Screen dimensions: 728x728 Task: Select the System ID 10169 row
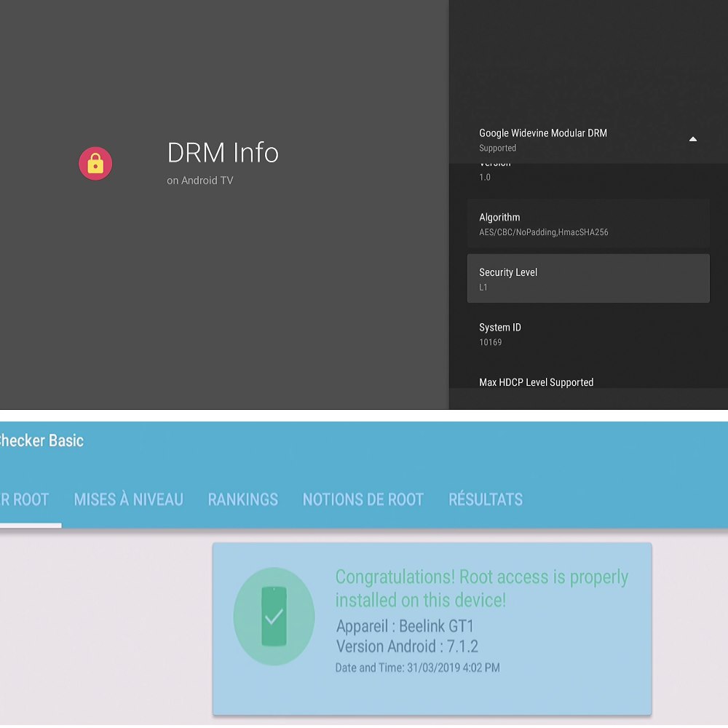(588, 334)
